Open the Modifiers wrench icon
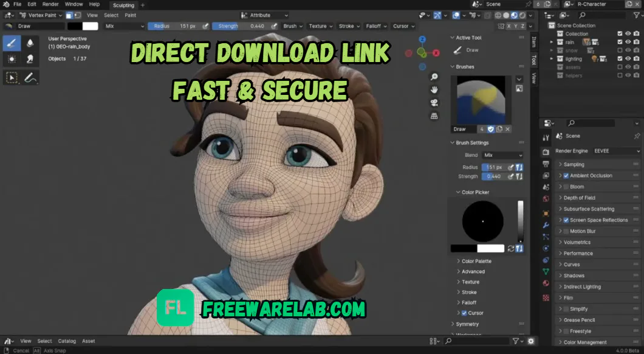 point(546,225)
